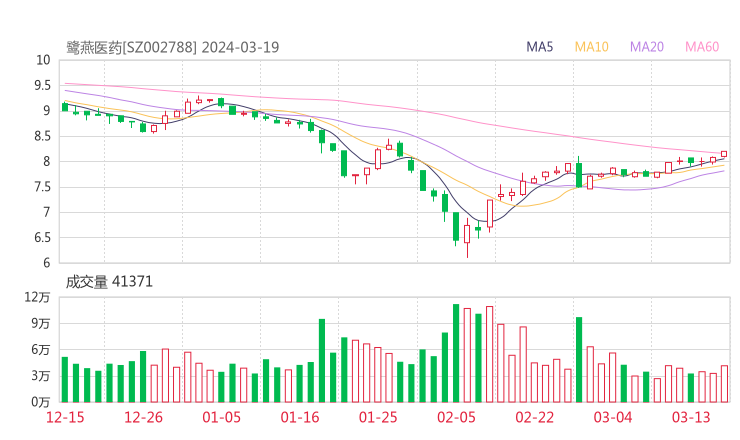Click the price axis value 10
The image size is (740, 440).
click(x=43, y=60)
